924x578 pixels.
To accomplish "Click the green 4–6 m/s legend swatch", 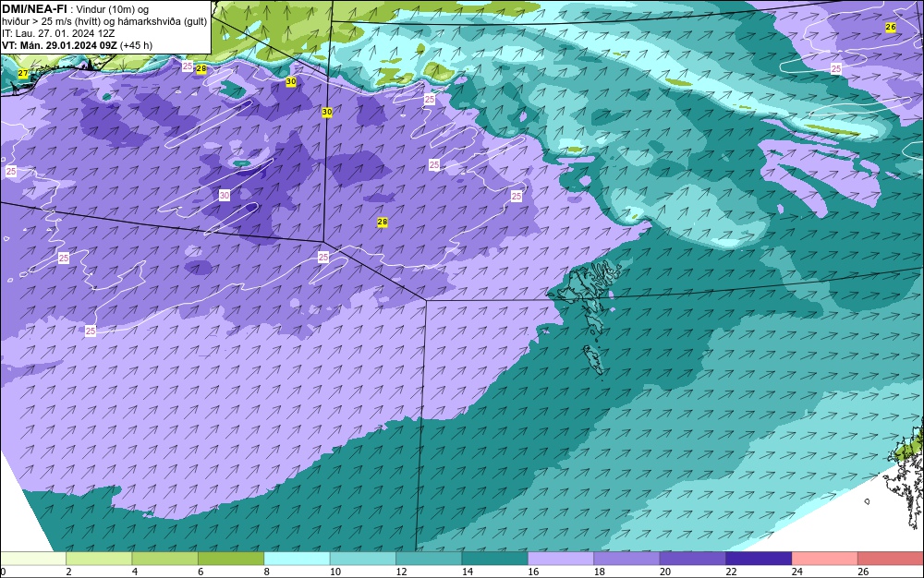I will click(165, 559).
